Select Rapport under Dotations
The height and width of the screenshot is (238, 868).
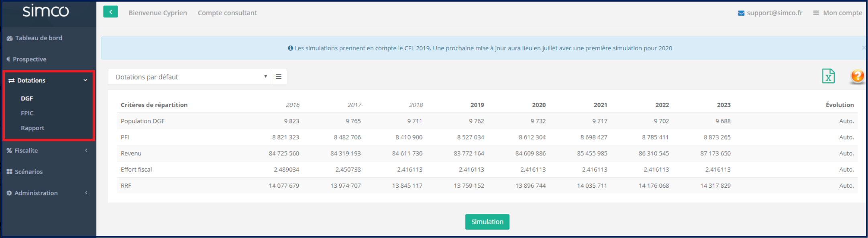[x=33, y=128]
